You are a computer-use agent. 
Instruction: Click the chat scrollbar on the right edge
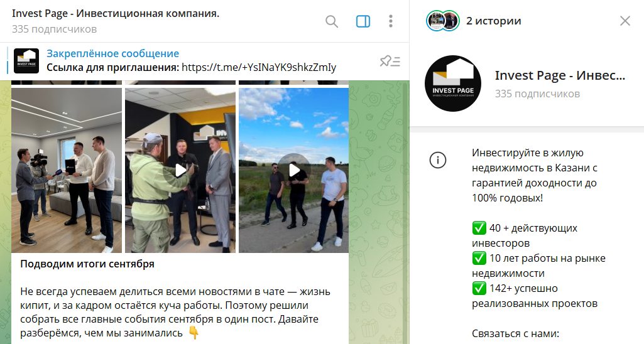(407, 213)
